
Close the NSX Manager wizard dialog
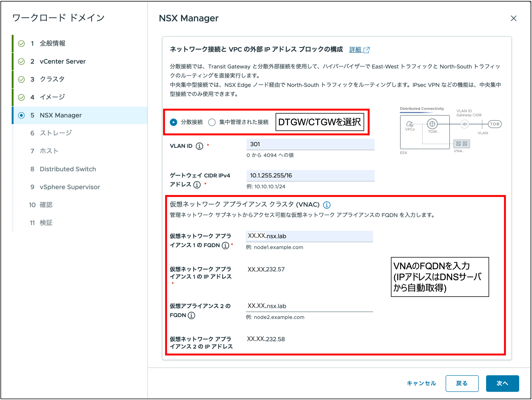pos(513,18)
